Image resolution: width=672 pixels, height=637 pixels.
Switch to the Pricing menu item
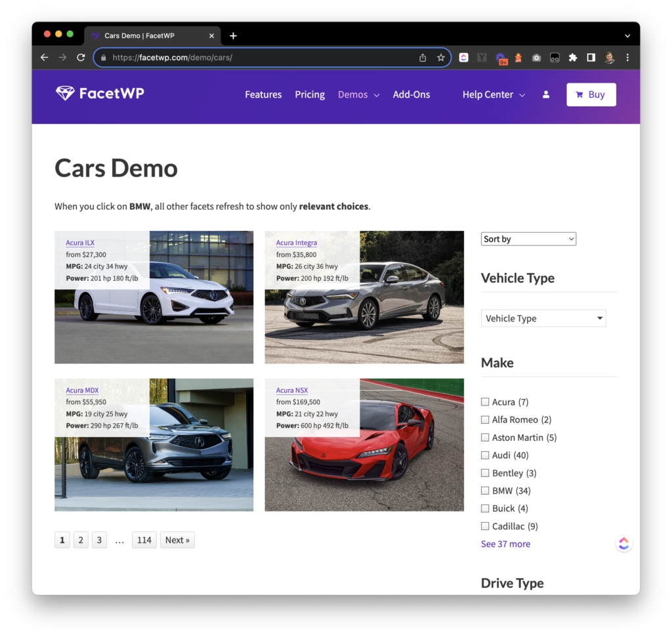pos(310,94)
